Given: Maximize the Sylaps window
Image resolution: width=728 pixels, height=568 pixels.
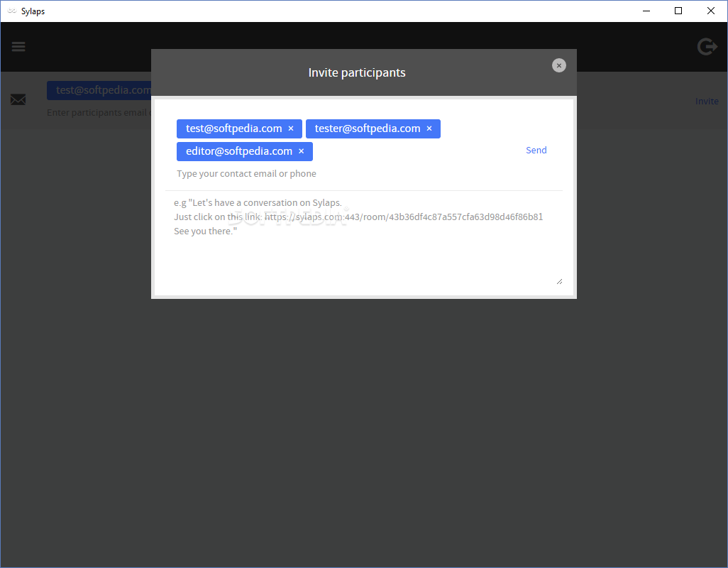Looking at the screenshot, I should pos(678,11).
